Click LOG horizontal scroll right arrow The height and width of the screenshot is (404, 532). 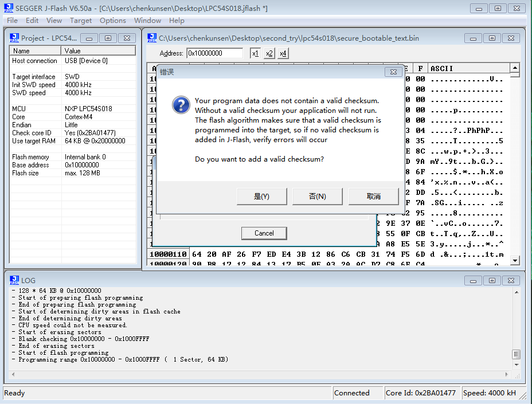[x=507, y=375]
